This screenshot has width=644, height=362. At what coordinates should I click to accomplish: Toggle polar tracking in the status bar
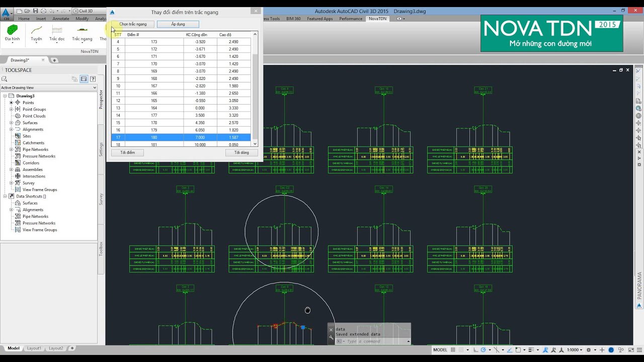tap(484, 350)
